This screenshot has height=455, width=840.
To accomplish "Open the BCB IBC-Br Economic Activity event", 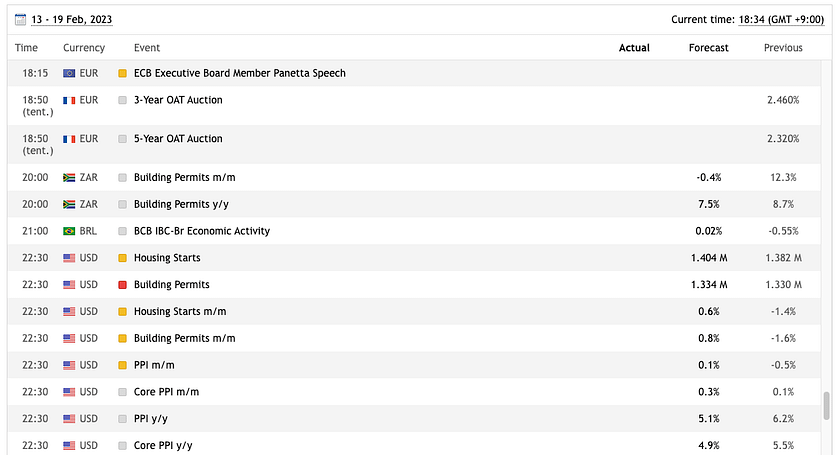I will click(x=201, y=231).
